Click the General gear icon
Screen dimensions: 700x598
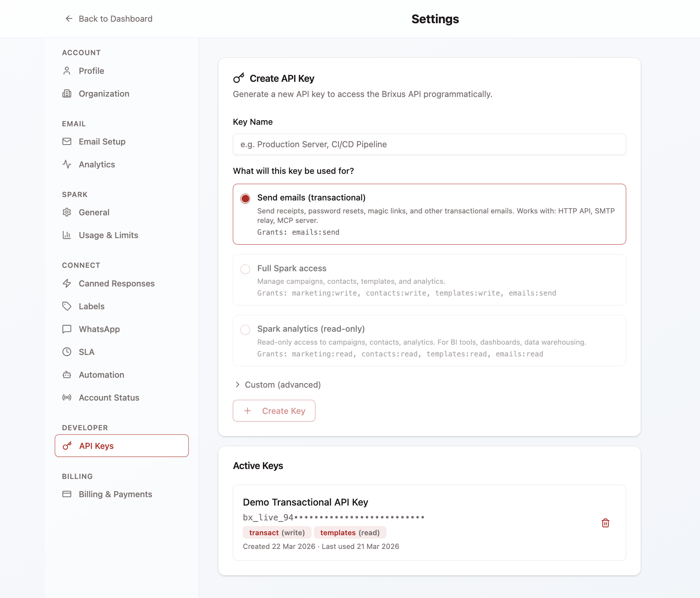[x=67, y=212]
